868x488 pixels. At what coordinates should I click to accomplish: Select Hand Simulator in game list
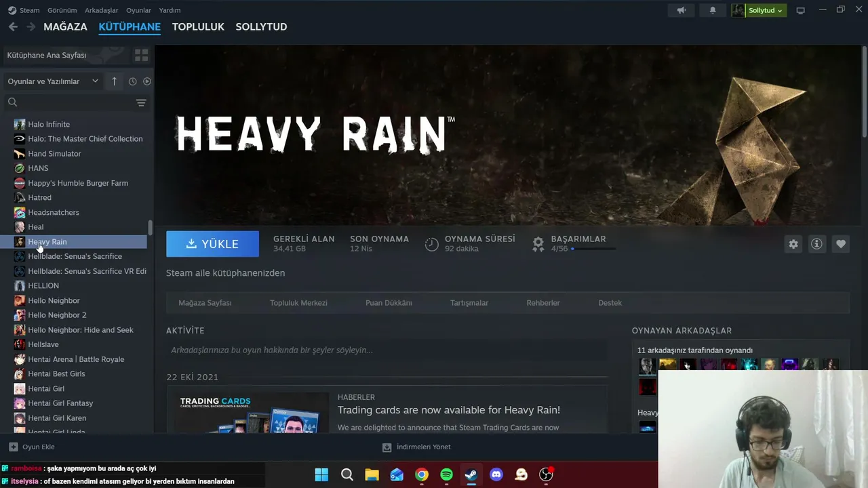pos(54,154)
